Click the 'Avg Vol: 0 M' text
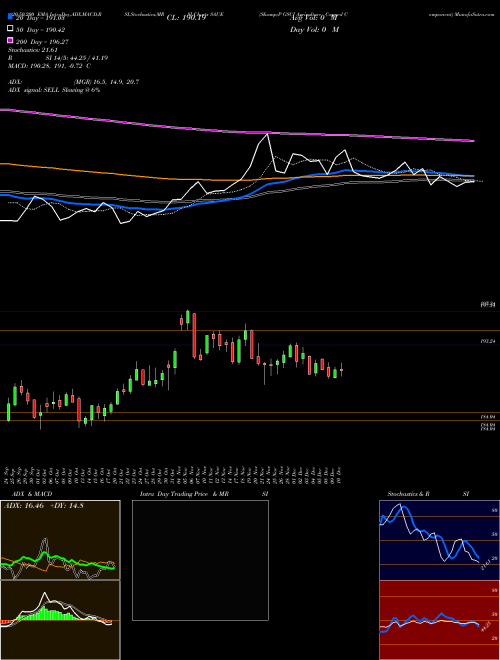 point(314,18)
